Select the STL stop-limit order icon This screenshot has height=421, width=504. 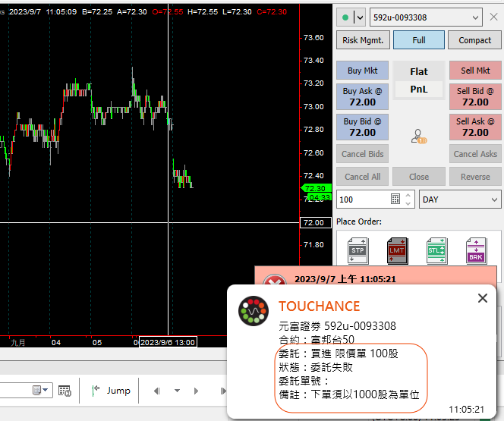point(436,250)
